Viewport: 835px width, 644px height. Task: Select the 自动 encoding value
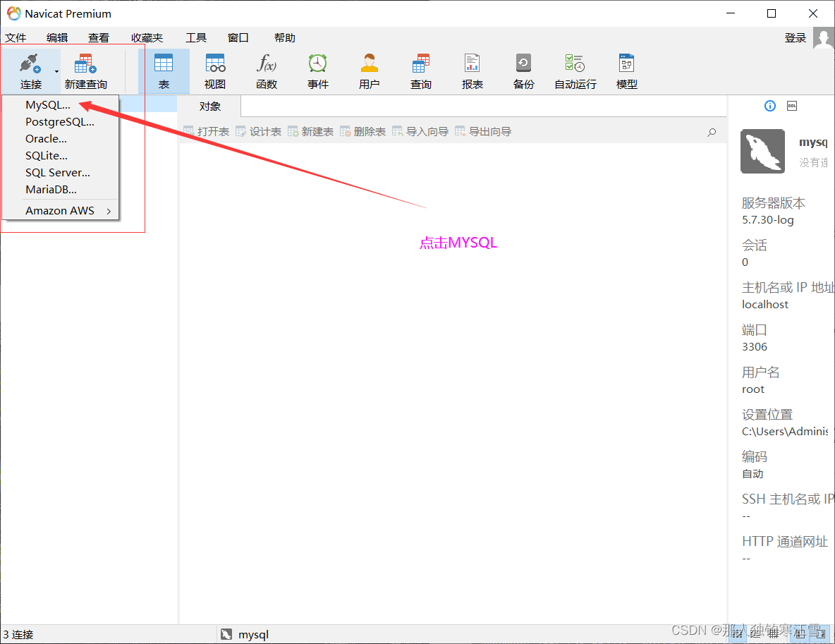pyautogui.click(x=752, y=474)
